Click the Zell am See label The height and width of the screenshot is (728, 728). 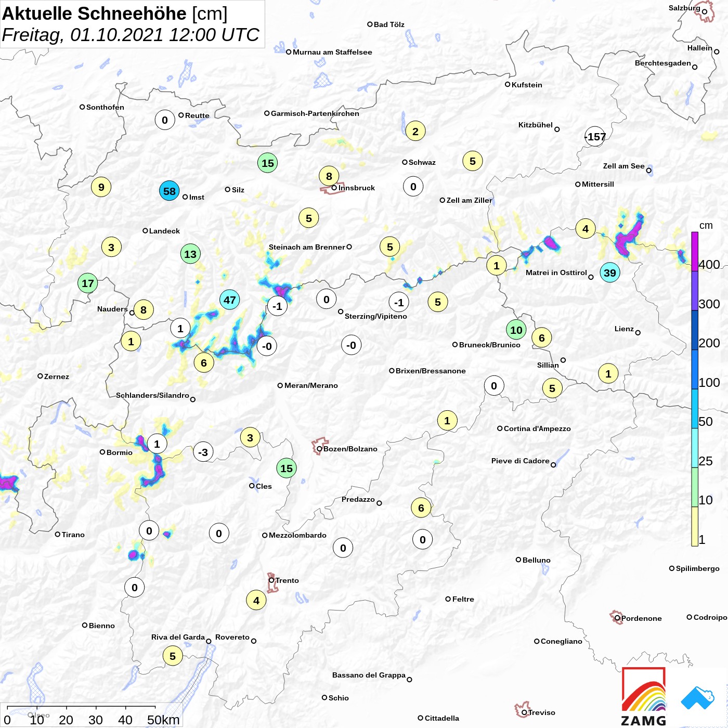coord(623,166)
